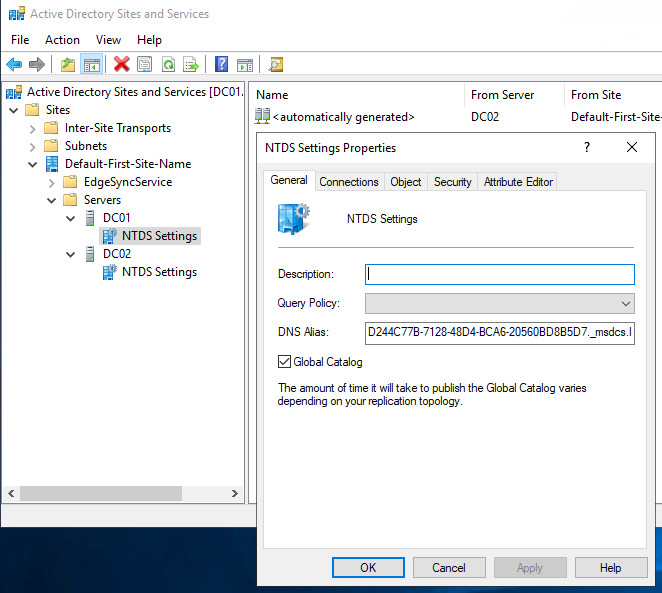The height and width of the screenshot is (593, 662).
Task: Open the Query Policy dropdown
Action: (499, 303)
